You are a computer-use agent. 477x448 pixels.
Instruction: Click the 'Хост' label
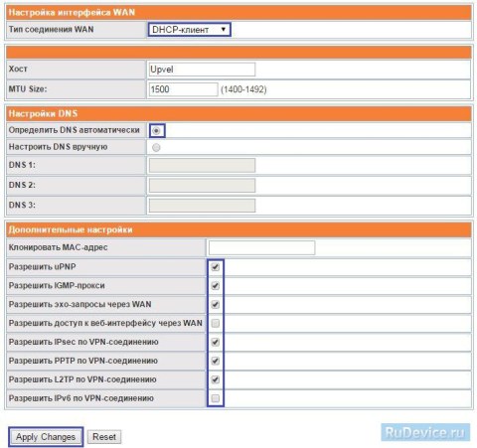tap(18, 69)
